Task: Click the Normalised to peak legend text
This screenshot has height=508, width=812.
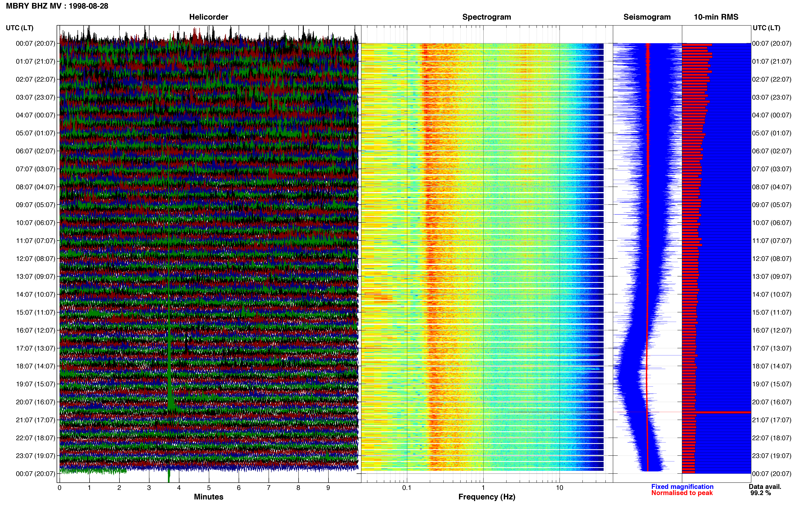Action: [682, 493]
